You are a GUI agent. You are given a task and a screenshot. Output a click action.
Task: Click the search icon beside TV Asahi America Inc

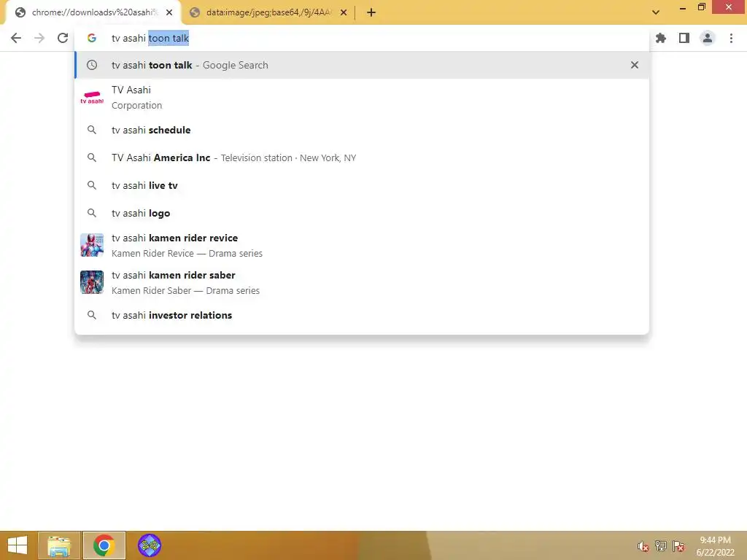(92, 157)
